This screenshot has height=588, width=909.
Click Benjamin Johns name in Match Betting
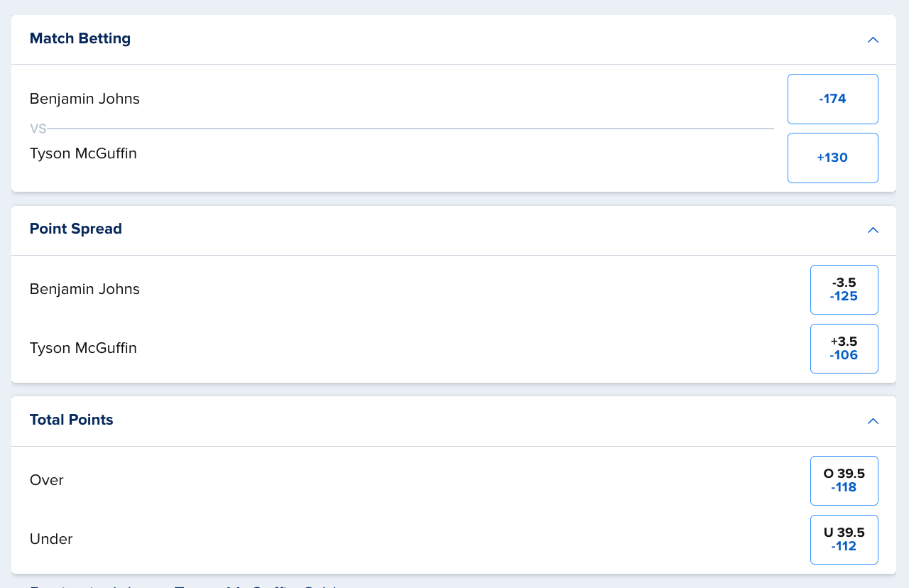[x=85, y=99]
